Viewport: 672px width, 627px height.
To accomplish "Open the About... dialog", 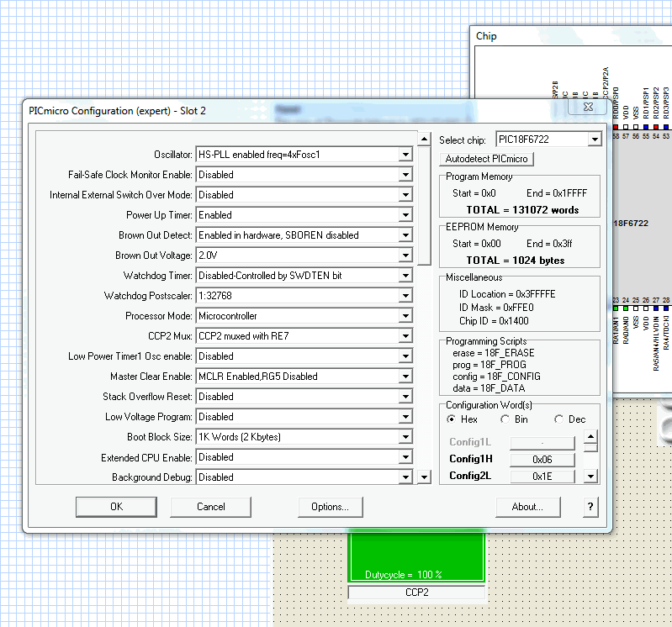I will click(x=527, y=507).
